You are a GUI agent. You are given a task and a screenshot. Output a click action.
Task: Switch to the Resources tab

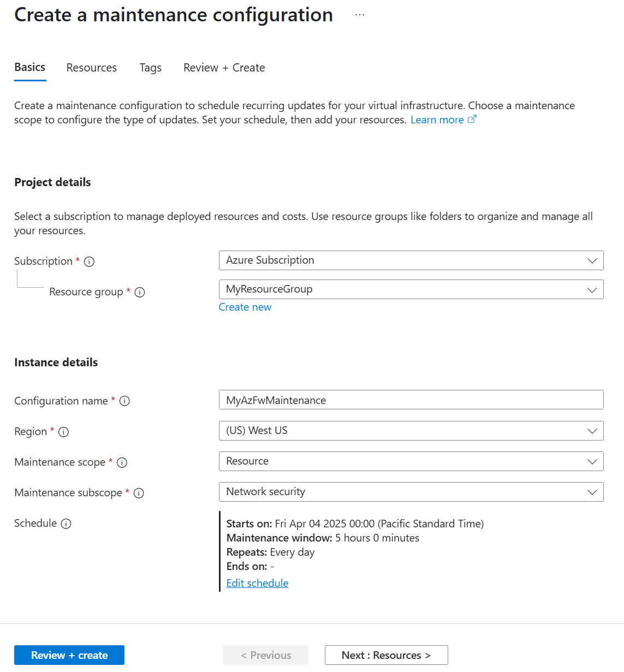click(x=91, y=67)
